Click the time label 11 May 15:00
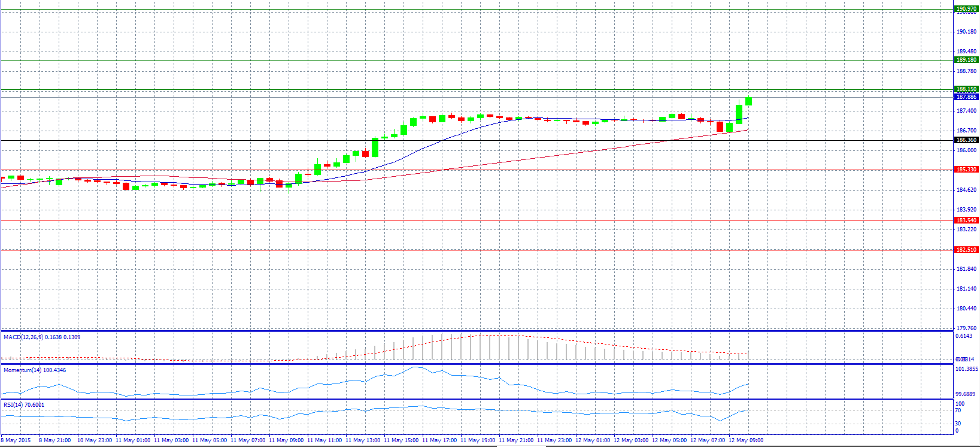The height and width of the screenshot is (447, 980). pos(400,440)
